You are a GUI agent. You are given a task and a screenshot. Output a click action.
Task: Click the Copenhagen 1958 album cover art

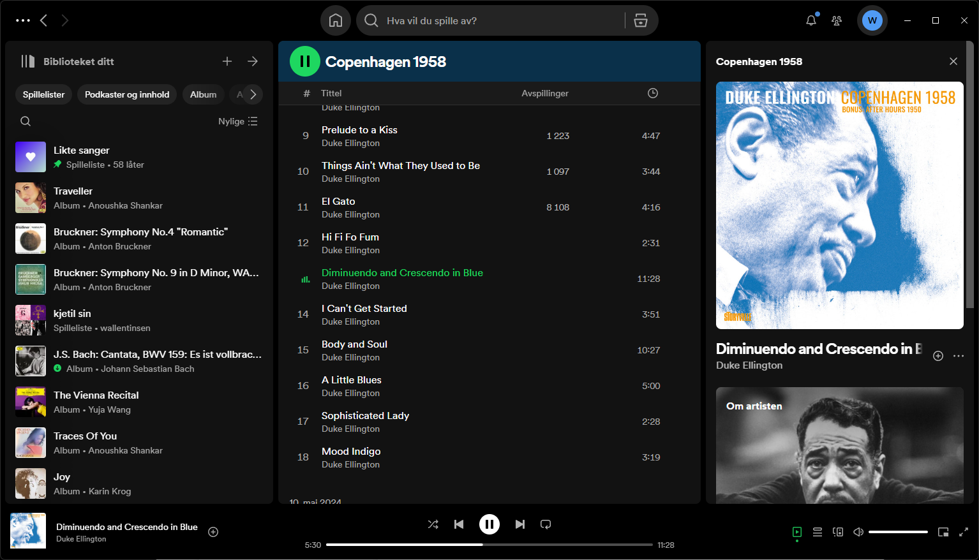[840, 205]
